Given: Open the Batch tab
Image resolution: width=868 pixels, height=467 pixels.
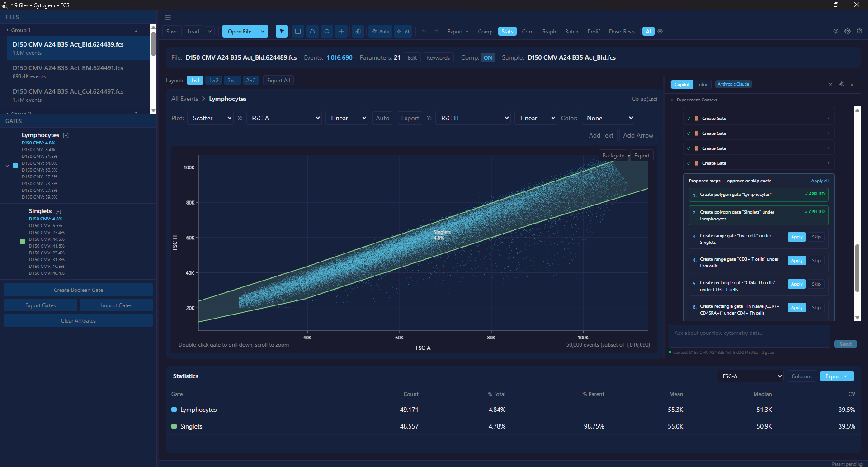Looking at the screenshot, I should tap(572, 31).
